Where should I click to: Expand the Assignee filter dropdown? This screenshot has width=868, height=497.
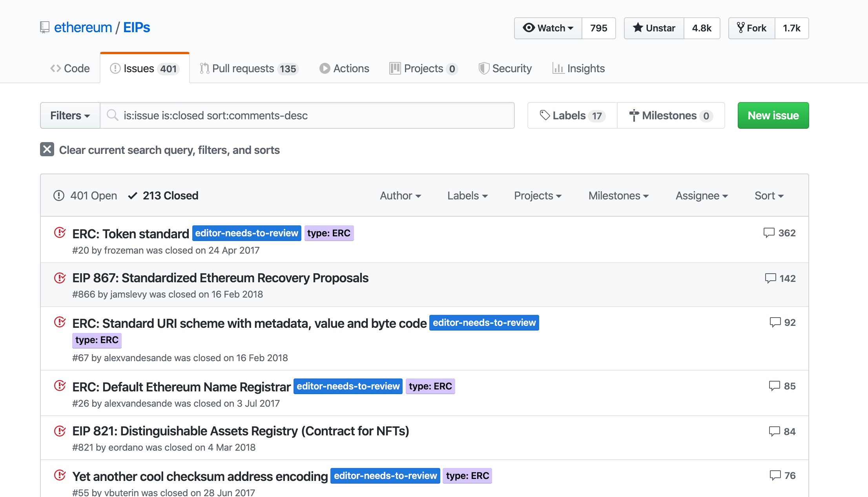click(x=702, y=196)
